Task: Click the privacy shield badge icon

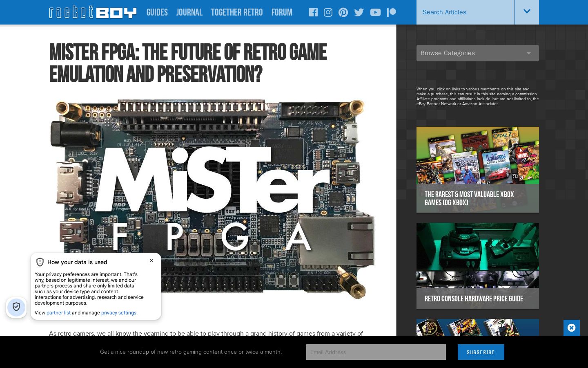Action: (x=16, y=307)
